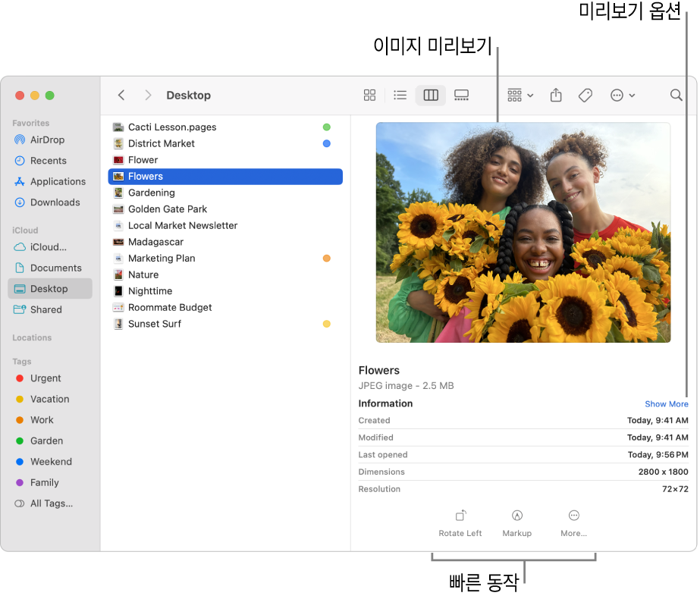Click the Desktop window title
Image resolution: width=700 pixels, height=599 pixels.
(x=188, y=95)
